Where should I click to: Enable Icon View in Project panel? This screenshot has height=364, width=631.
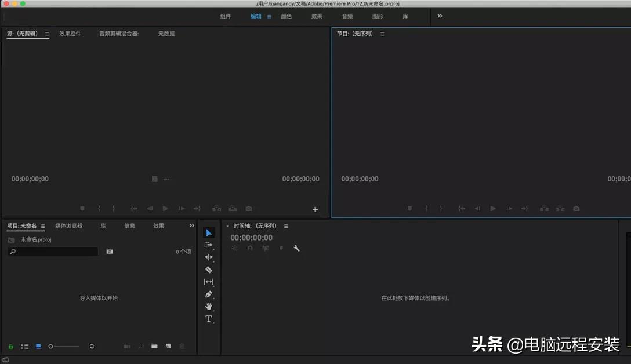point(38,346)
